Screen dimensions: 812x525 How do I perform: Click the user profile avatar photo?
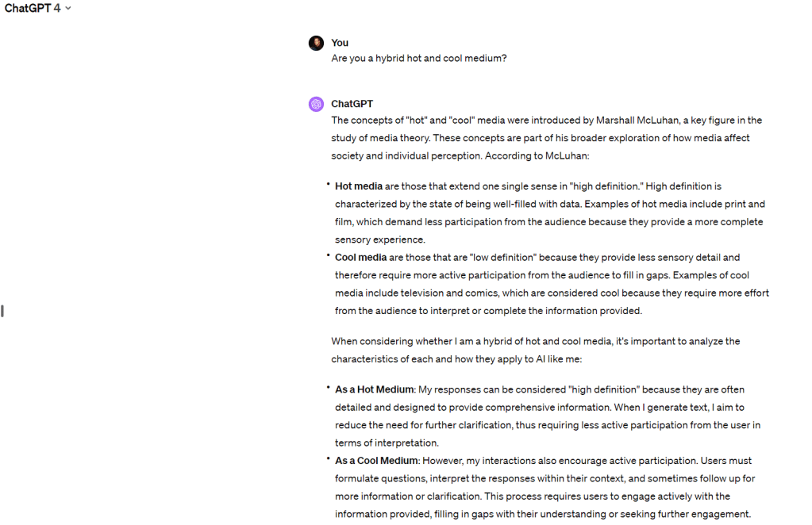316,43
